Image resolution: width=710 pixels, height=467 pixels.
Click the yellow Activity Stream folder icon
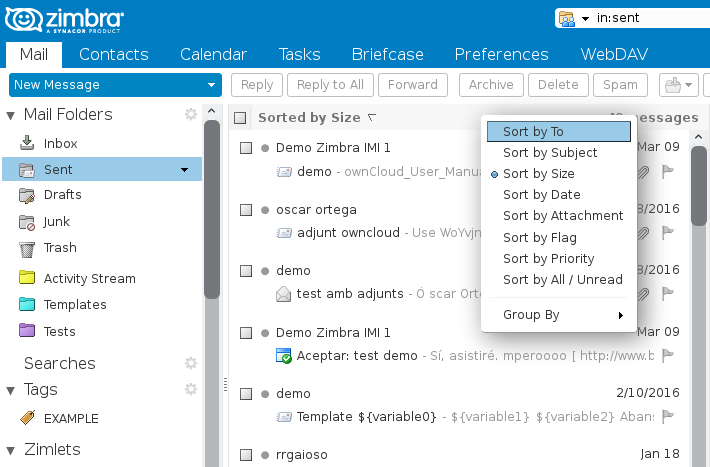coord(27,277)
